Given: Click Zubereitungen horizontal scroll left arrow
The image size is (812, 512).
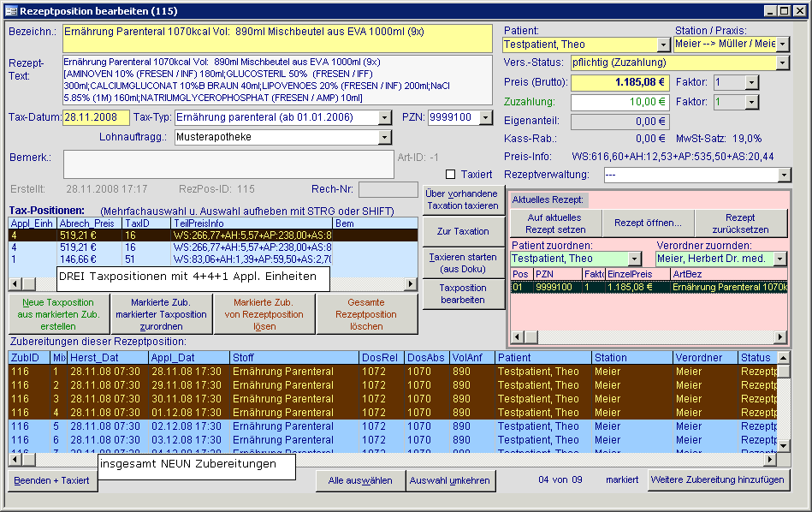Looking at the screenshot, I should pyautogui.click(x=15, y=459).
